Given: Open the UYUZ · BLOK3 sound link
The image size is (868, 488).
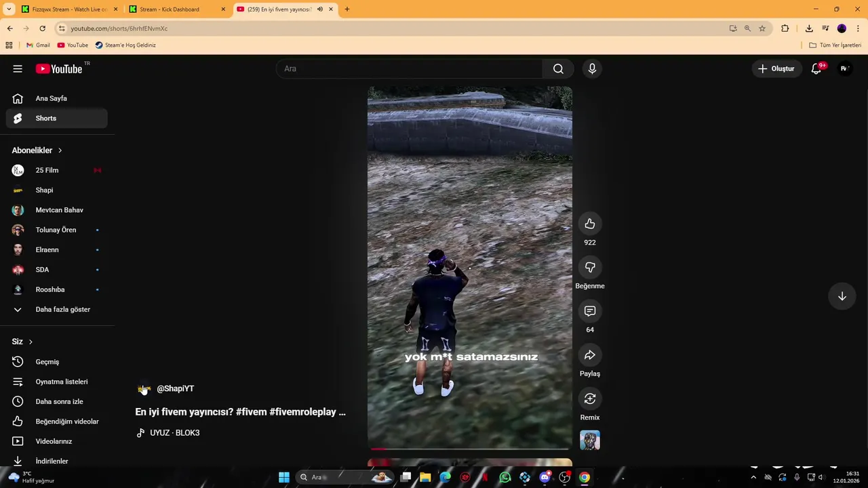Looking at the screenshot, I should (174, 432).
